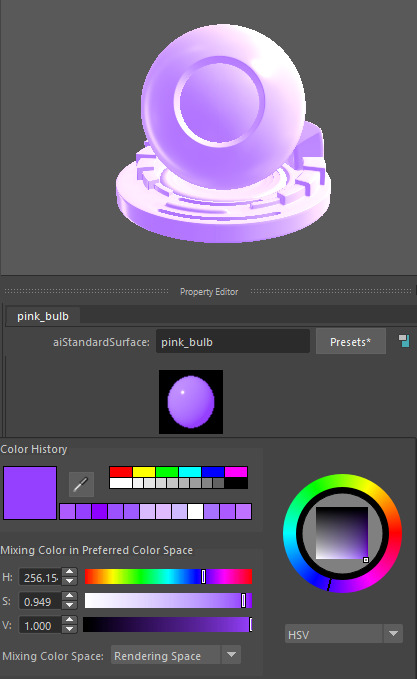This screenshot has width=417, height=679.
Task: Pick a color with the eyedropper tool
Action: pos(81,484)
